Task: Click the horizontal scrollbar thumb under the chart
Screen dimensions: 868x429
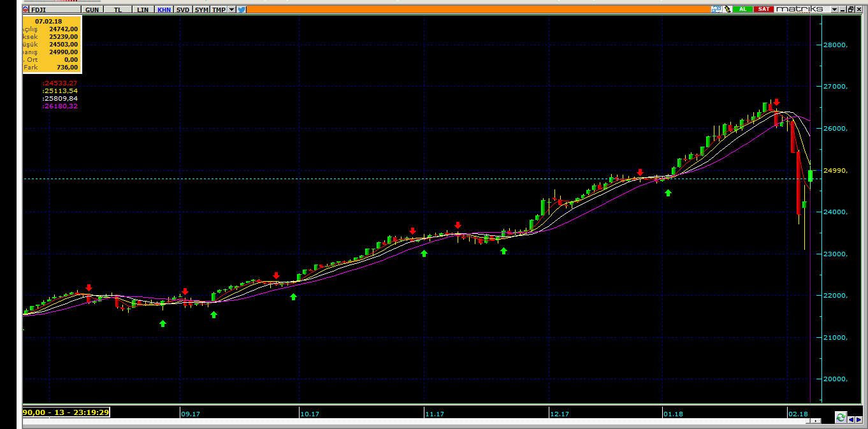Action: [808, 421]
